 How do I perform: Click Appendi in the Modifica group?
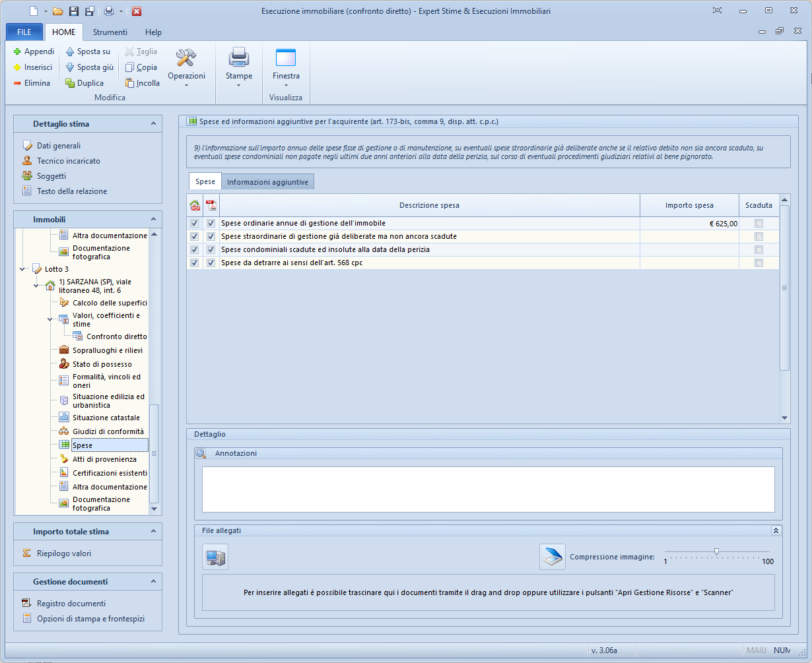tap(34, 51)
